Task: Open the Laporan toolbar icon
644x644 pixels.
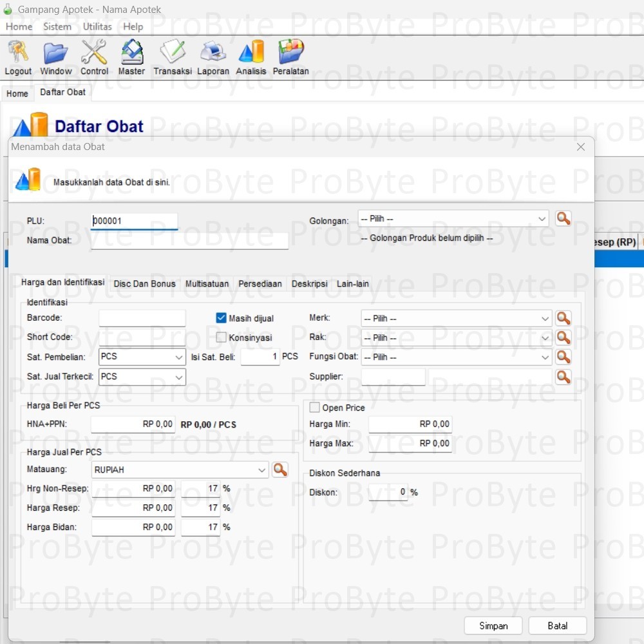Action: pos(213,52)
